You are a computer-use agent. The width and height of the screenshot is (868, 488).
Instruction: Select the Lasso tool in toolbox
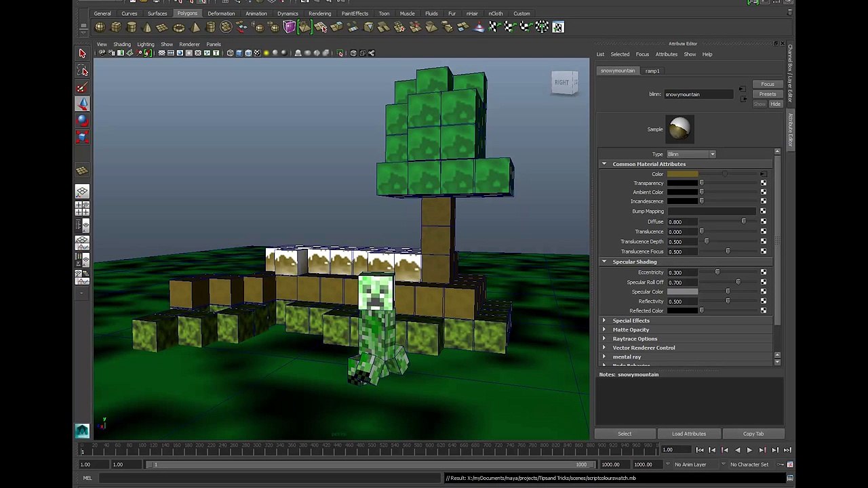pyautogui.click(x=82, y=70)
